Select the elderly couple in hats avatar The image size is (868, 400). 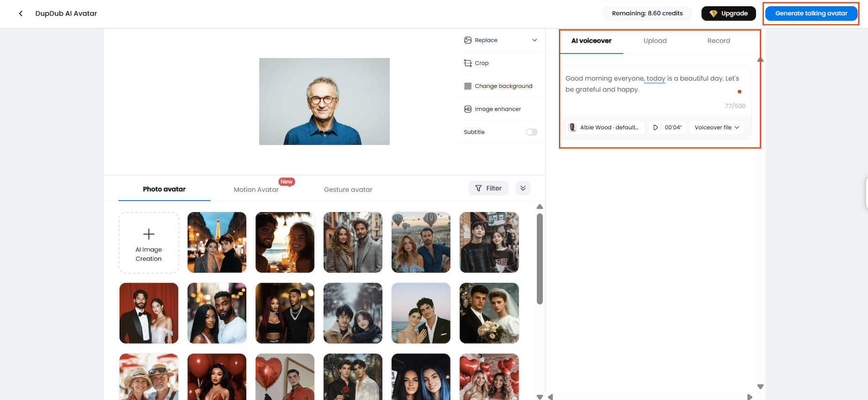click(x=149, y=377)
